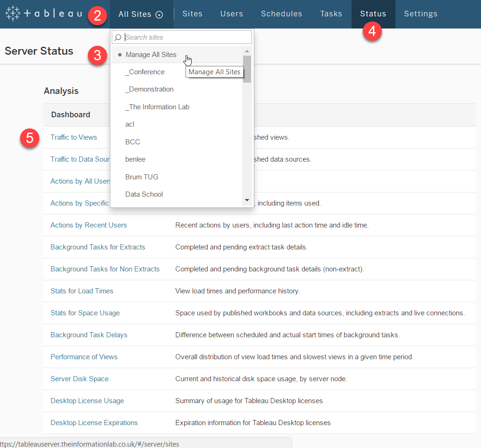Screen dimensions: 481x448
Task: Select the Data School site
Action: click(144, 194)
